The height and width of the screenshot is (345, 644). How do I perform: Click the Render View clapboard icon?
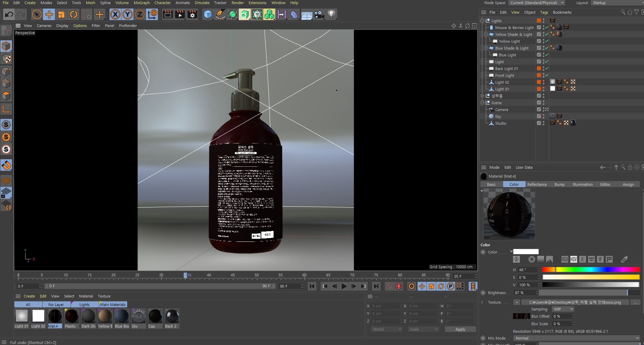pyautogui.click(x=167, y=14)
